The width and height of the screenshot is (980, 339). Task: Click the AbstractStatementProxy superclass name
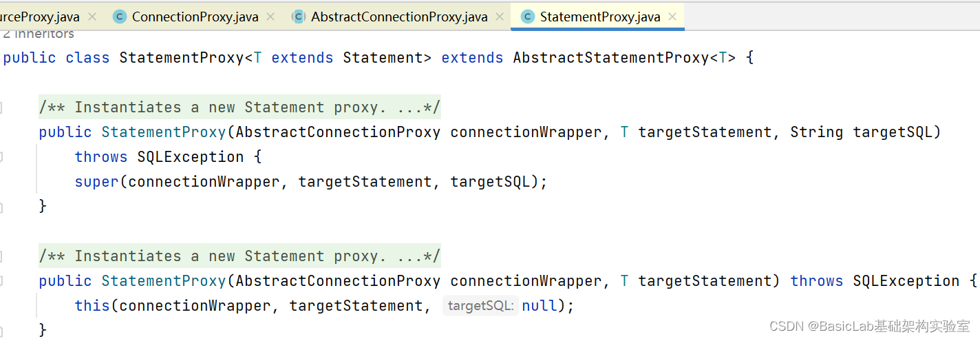610,58
